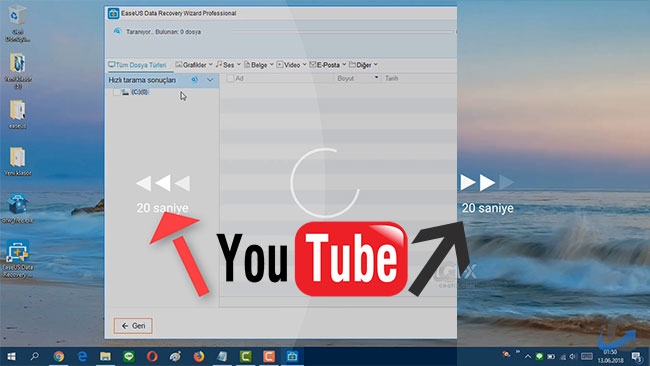This screenshot has height=366, width=650.
Task: Click the taskbar search magnifier
Action: coord(35,356)
